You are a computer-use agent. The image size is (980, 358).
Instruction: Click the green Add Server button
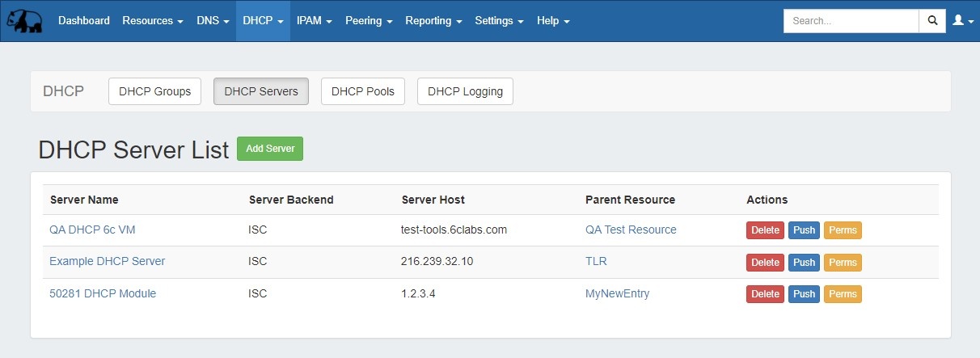click(270, 149)
